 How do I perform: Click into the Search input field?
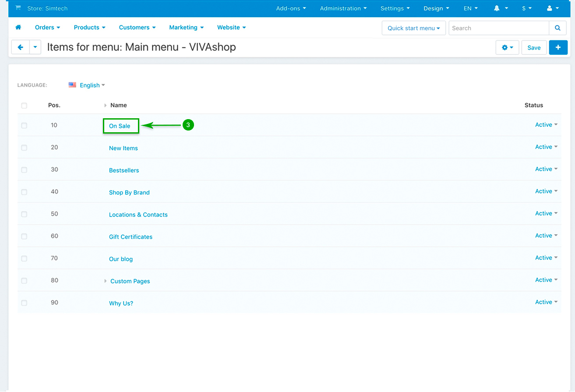click(x=498, y=28)
